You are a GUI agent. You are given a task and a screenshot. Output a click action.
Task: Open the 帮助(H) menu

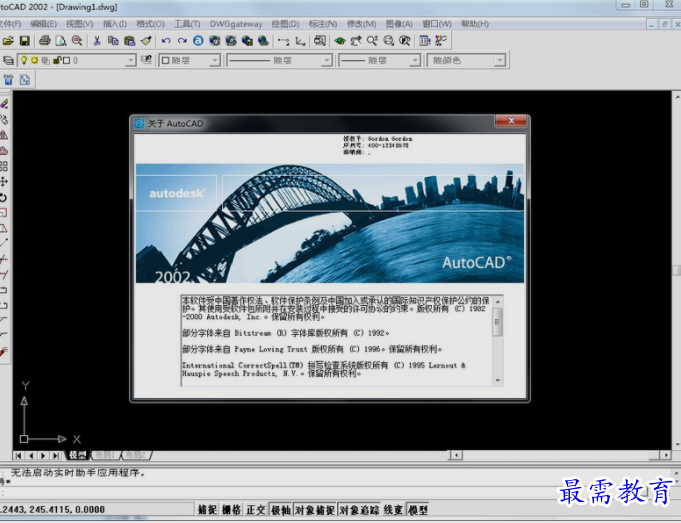[x=475, y=24]
